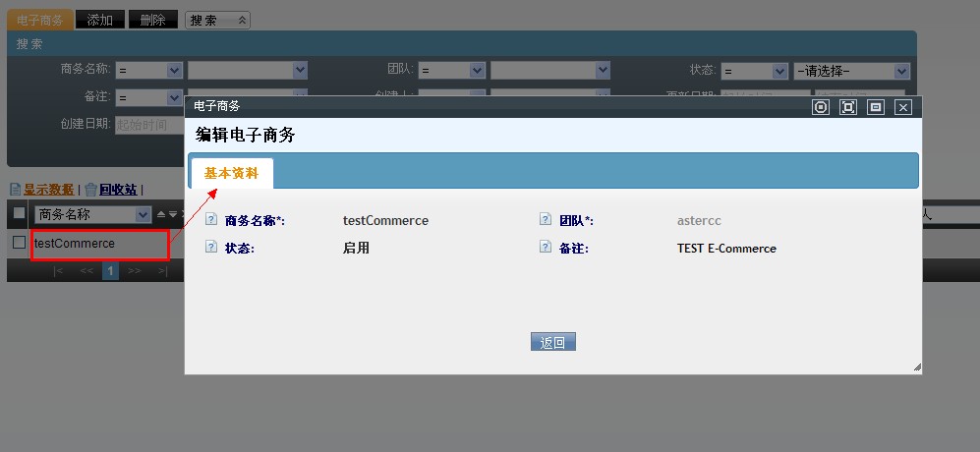Click the dialog's fullscreen icon
The height and width of the screenshot is (452, 980).
848,107
